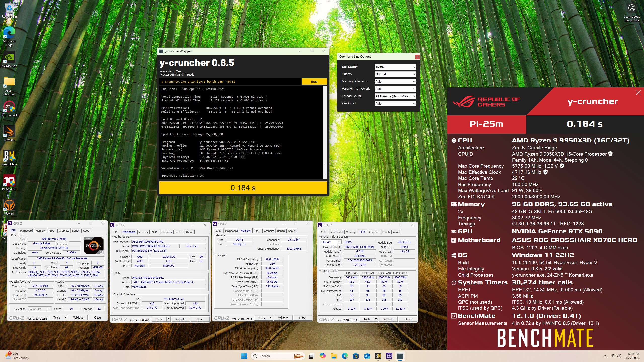The image size is (644, 362).
Task: Open the Parallel Framework dropdown
Action: 395,89
